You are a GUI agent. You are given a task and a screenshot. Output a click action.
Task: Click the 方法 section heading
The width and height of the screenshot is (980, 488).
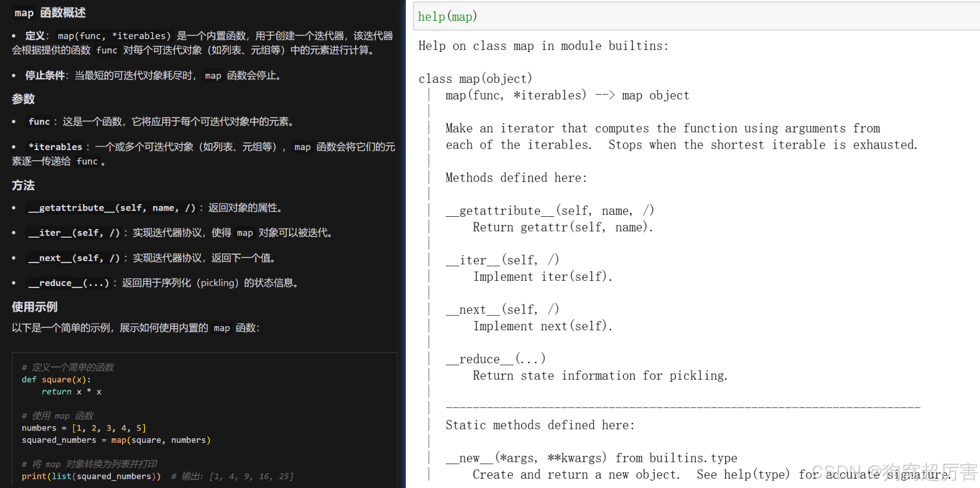coord(23,185)
